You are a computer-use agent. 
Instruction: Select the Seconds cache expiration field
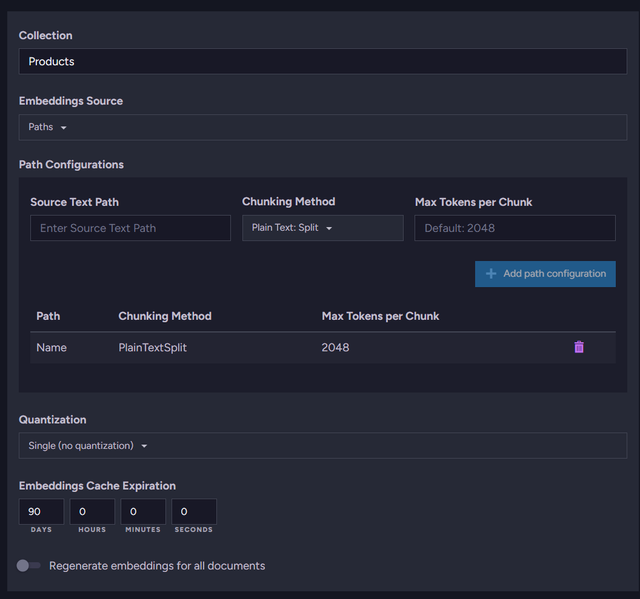click(x=194, y=511)
